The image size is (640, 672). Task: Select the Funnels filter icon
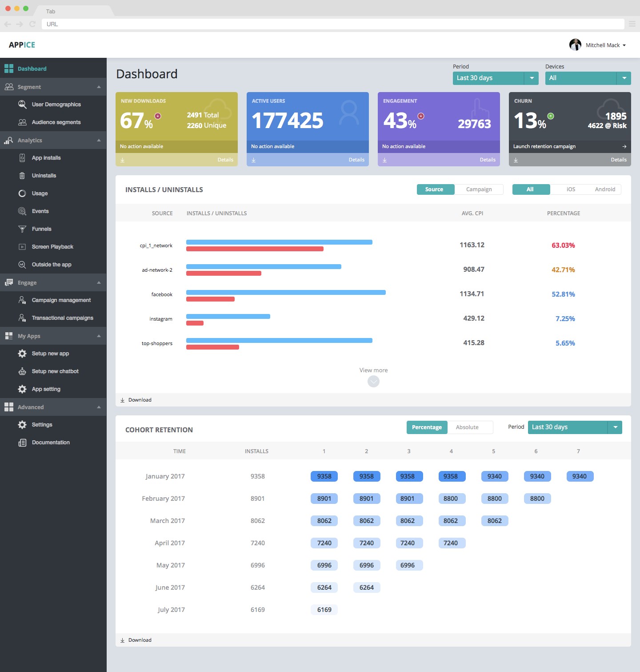[x=22, y=229]
